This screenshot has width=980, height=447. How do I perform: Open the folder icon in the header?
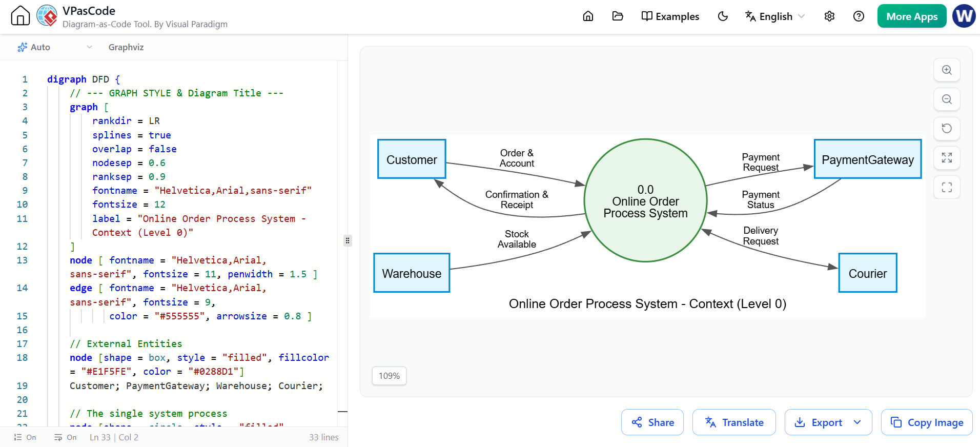618,16
